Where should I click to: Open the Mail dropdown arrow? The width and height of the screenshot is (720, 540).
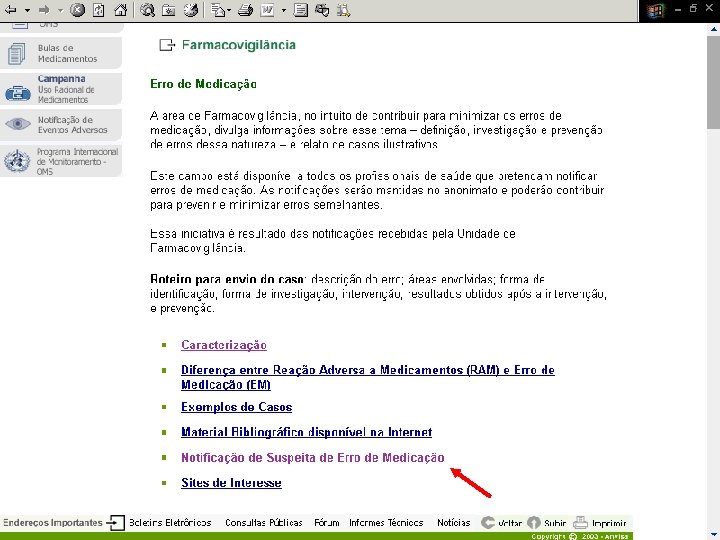229,10
